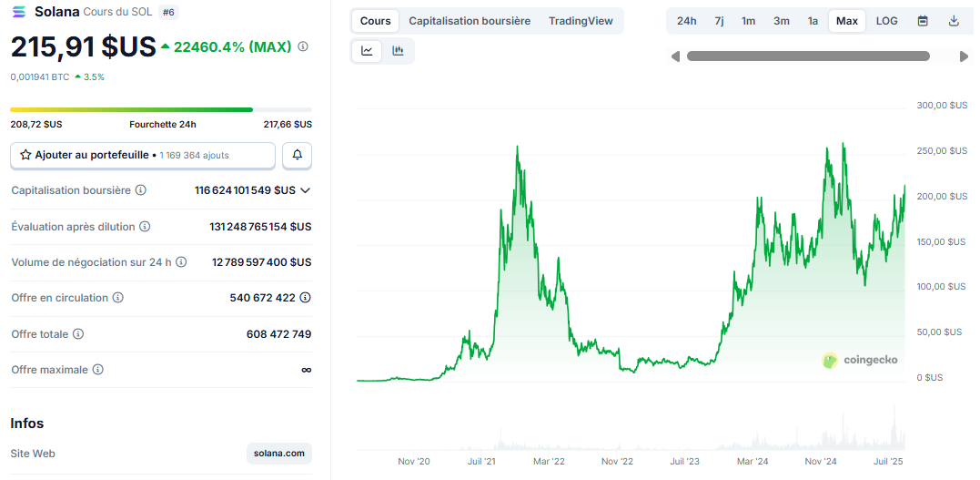Screen dimensions: 980x480
Task: Switch to candlestick chart view icon
Action: 399,51
